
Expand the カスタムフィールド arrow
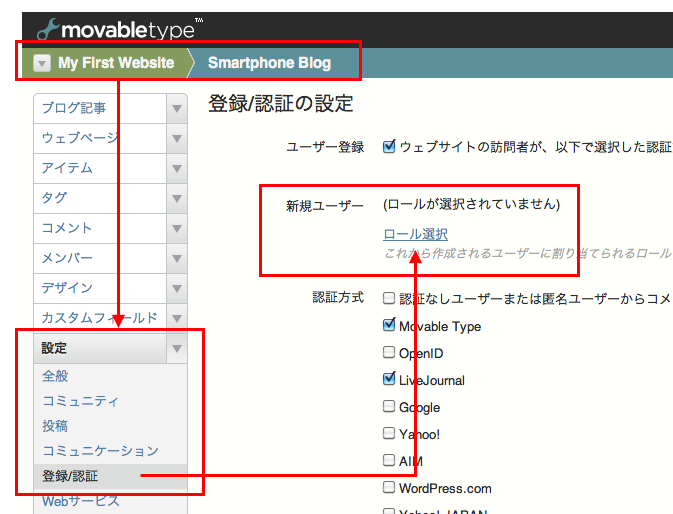177,319
